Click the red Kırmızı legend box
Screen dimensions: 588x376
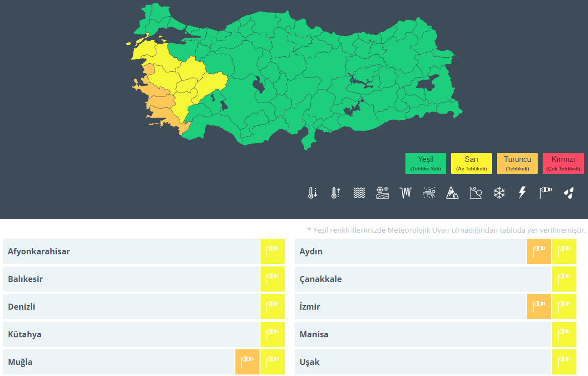click(x=563, y=163)
